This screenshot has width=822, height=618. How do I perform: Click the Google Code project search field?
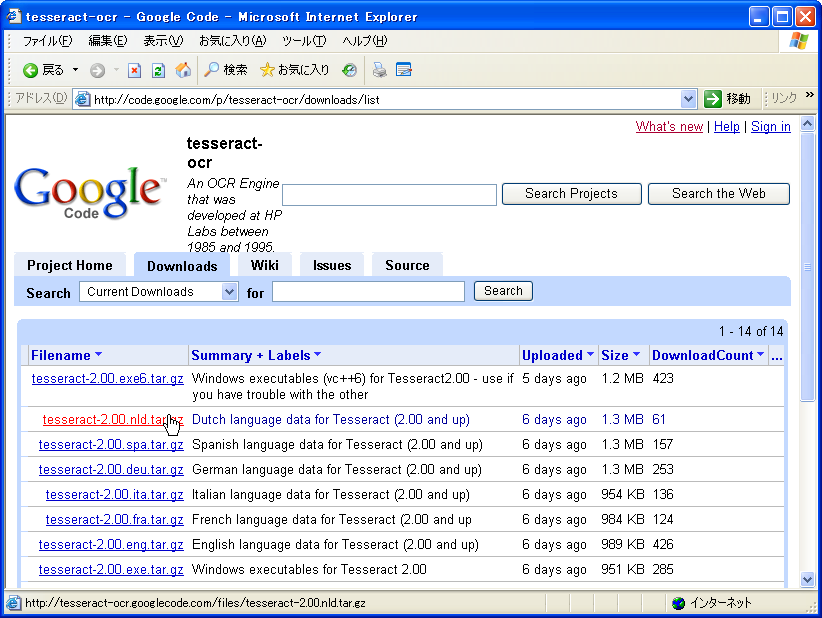pyautogui.click(x=390, y=195)
